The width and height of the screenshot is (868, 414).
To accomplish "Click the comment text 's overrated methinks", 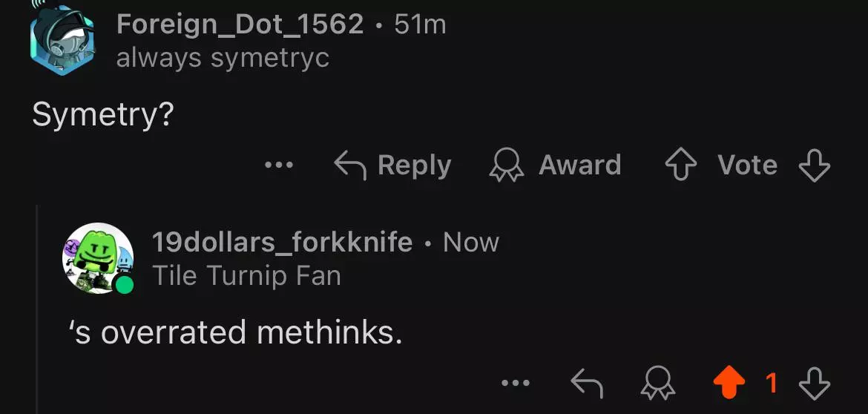I will 235,333.
